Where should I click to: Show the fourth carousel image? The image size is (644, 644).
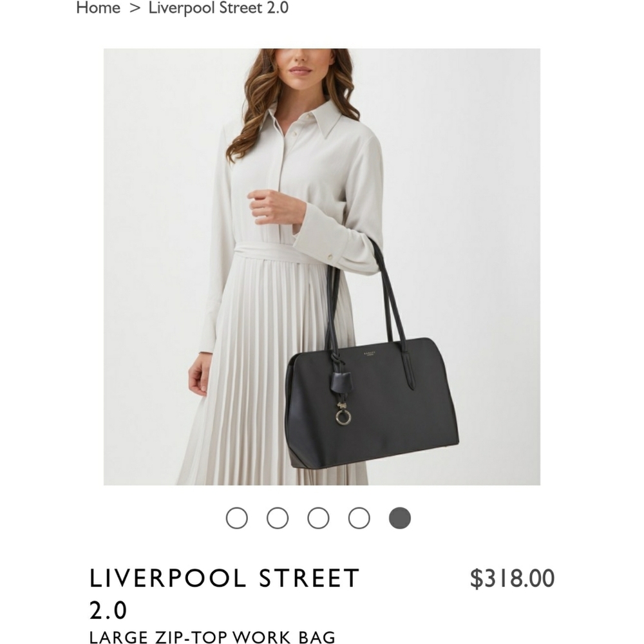click(x=359, y=518)
